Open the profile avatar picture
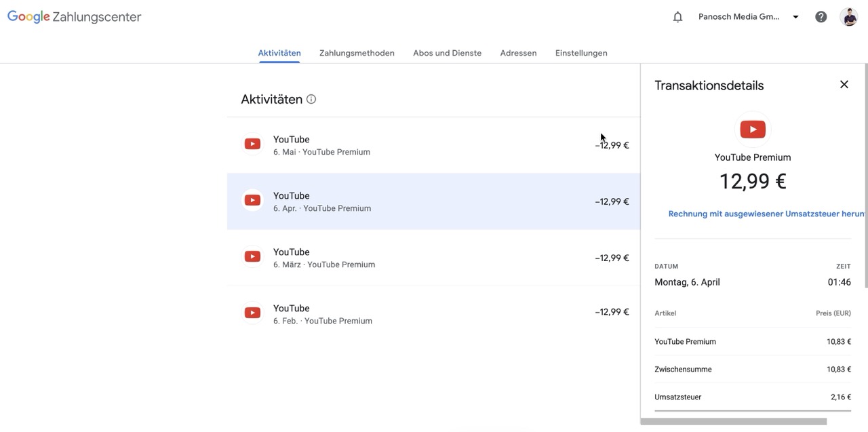The image size is (868, 432). click(848, 17)
